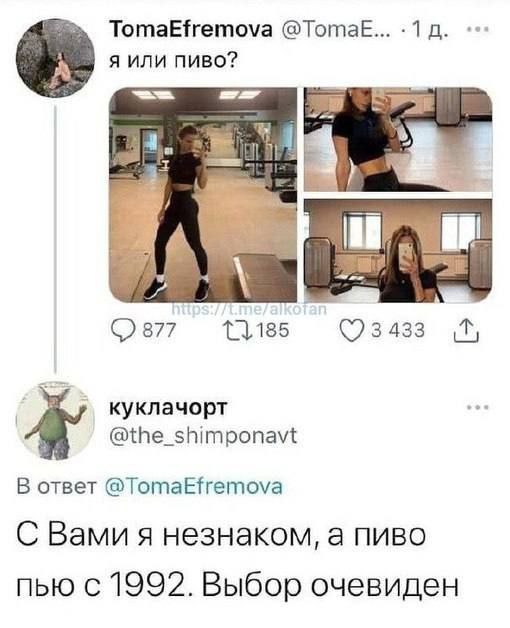Click the TomaEfremova display name
Viewport: 510px width, 628px height.
[x=191, y=30]
